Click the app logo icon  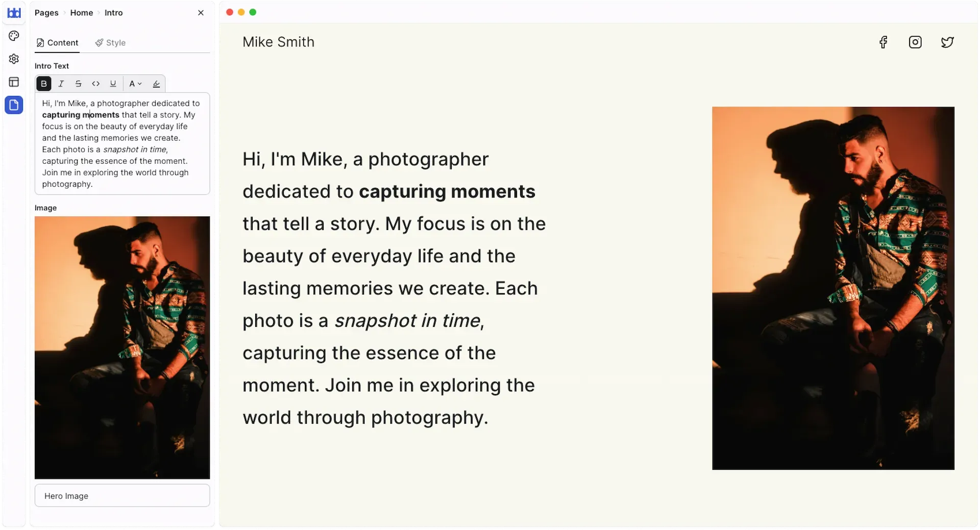tap(14, 13)
